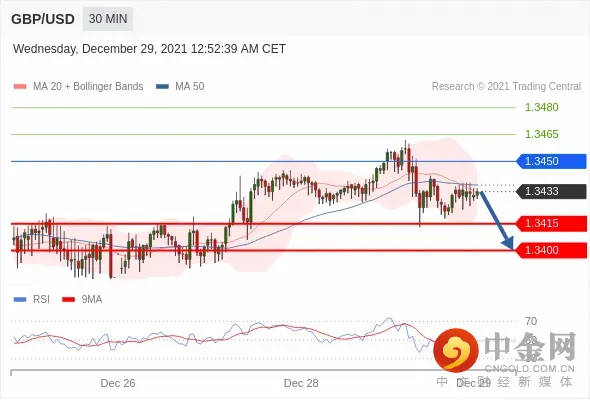This screenshot has width=590, height=400.
Task: Click the 1.3415 red support tag
Action: click(551, 224)
